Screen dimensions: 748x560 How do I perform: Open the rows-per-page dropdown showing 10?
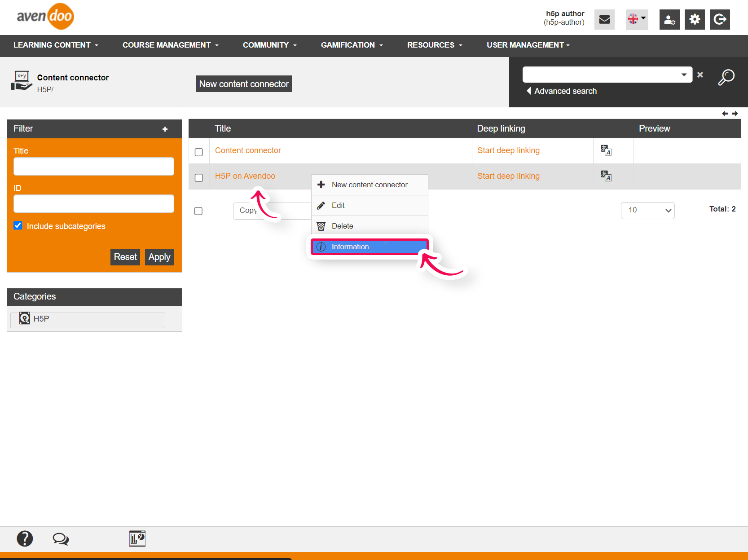point(647,210)
